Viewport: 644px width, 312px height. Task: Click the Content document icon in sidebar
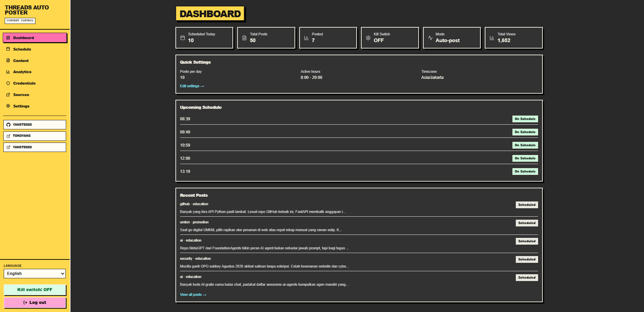tap(8, 60)
